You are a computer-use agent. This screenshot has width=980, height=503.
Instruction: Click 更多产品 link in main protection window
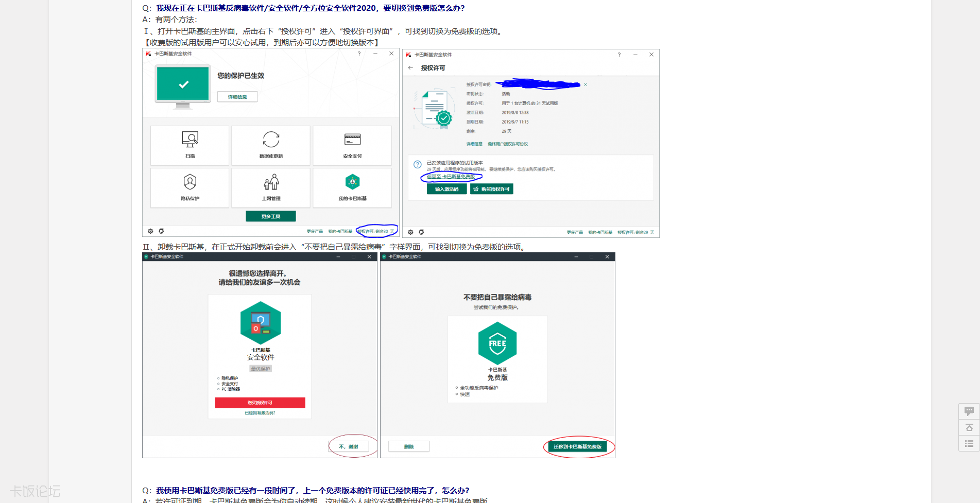[x=315, y=232]
